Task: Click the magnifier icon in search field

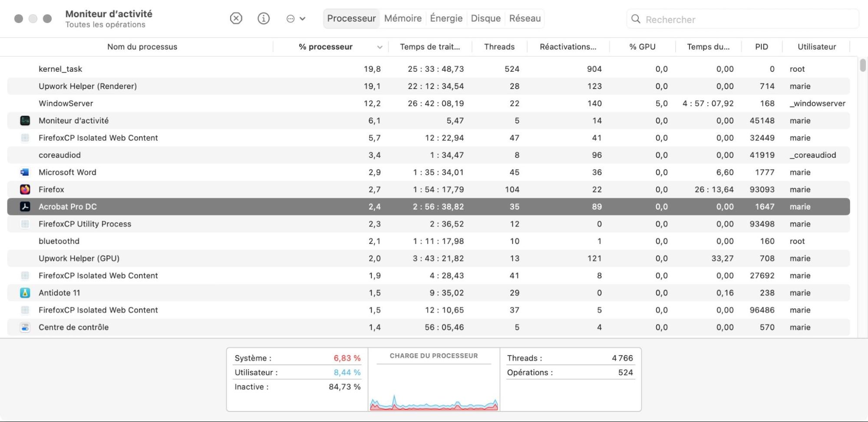Action: (x=636, y=19)
